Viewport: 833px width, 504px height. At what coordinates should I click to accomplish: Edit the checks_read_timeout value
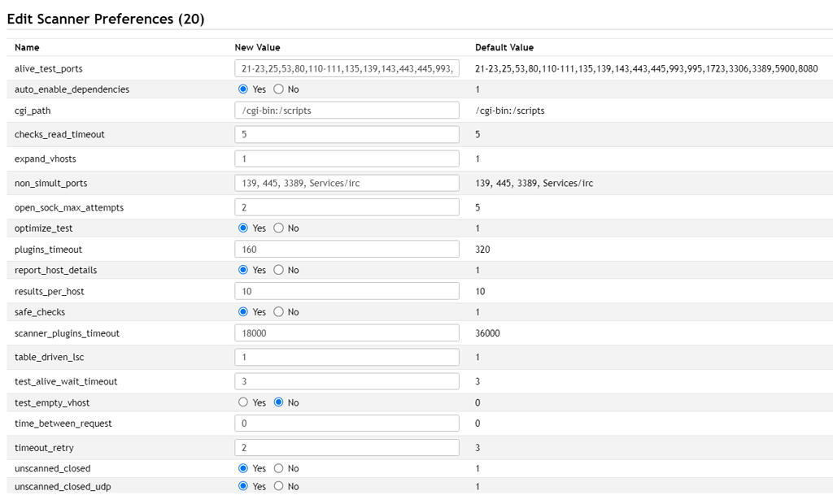point(346,133)
